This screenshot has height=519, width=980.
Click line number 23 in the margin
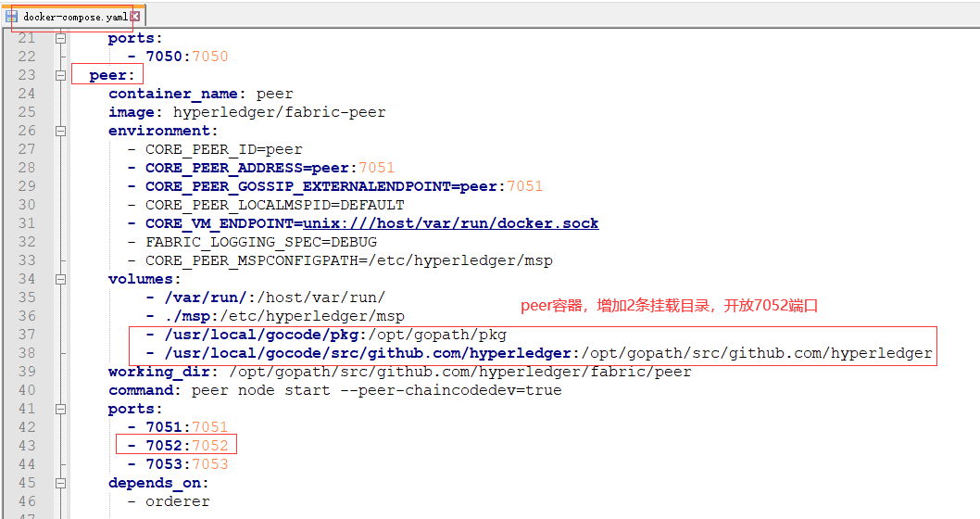click(x=27, y=75)
